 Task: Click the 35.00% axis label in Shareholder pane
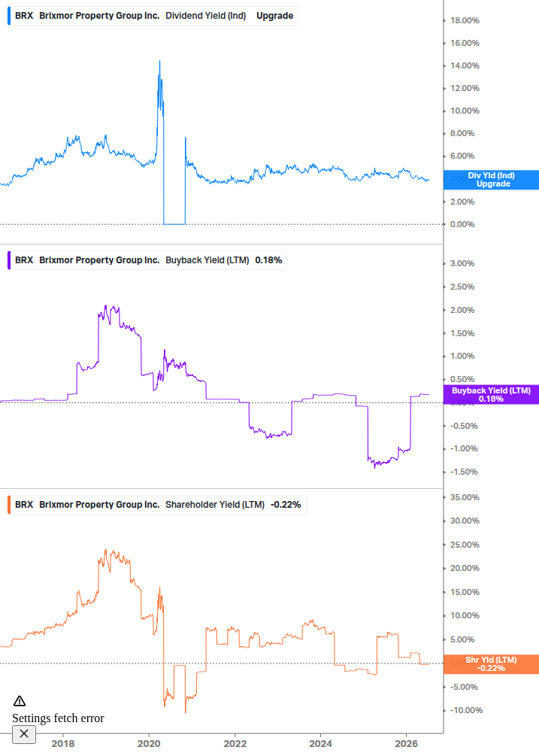[465, 497]
